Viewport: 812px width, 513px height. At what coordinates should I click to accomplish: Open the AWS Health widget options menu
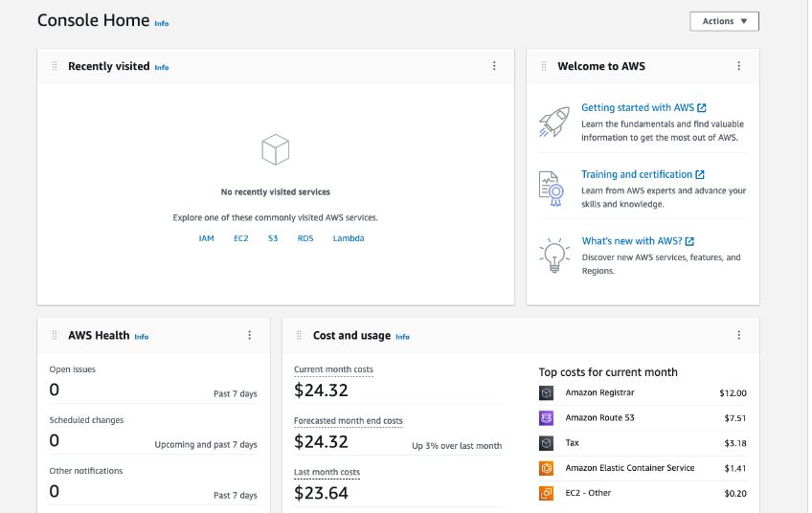point(249,335)
